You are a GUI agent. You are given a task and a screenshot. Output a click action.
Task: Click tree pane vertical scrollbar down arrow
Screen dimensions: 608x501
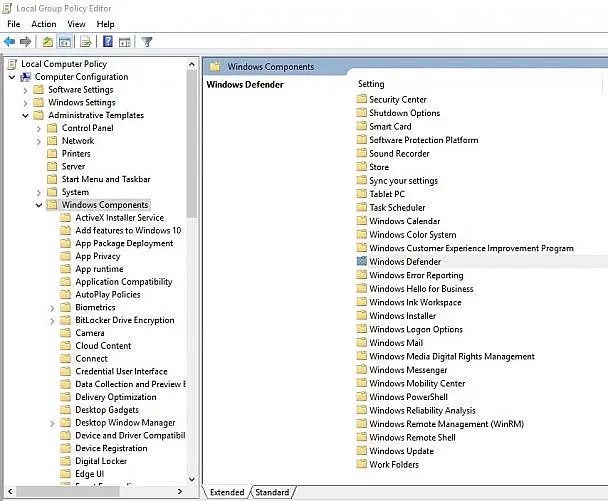coord(192,479)
